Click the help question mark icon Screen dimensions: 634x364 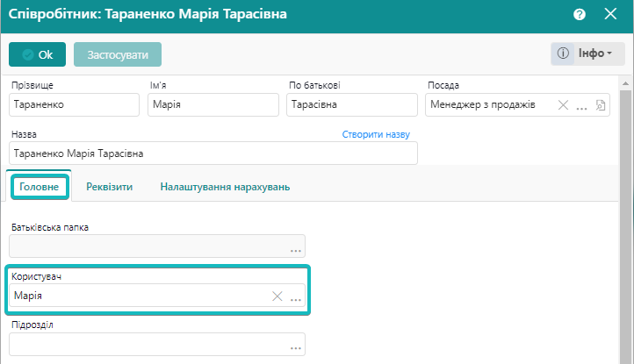click(580, 15)
